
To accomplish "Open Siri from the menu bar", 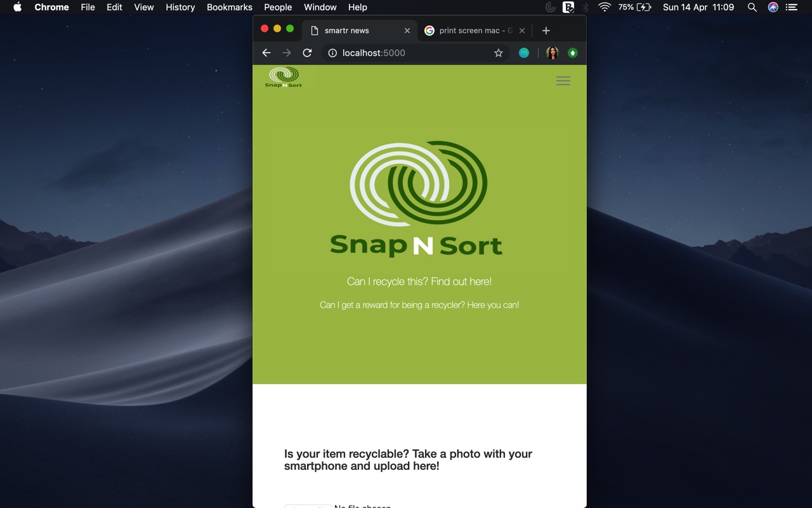I will pyautogui.click(x=773, y=7).
